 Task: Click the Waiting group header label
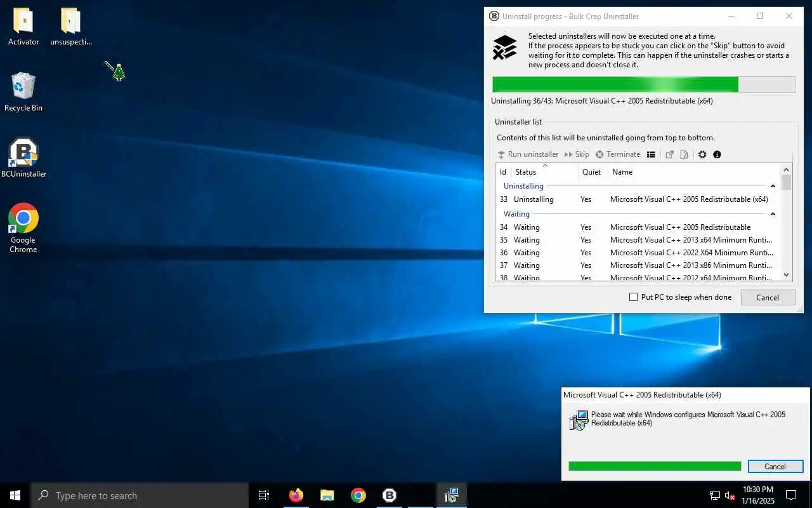[516, 214]
